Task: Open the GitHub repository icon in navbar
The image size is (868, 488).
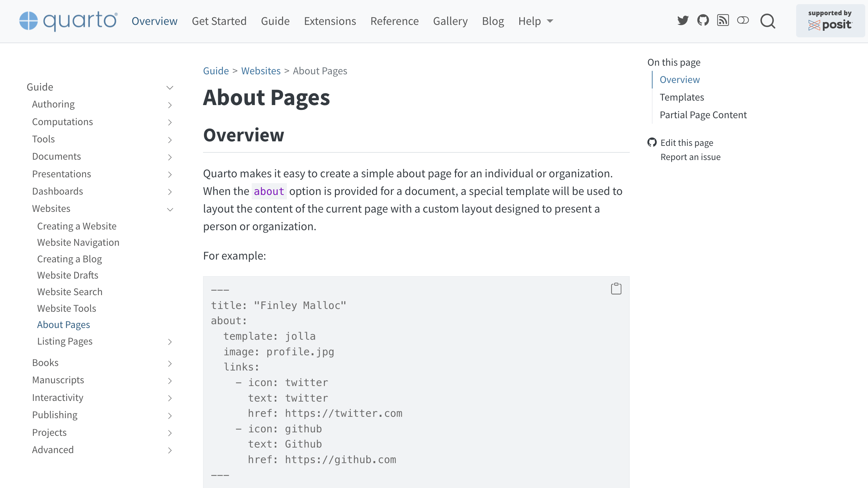Action: pos(703,21)
